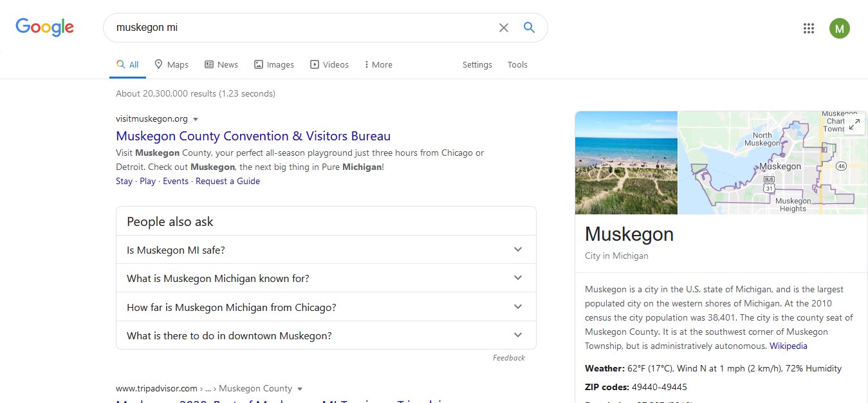
Task: Open the account profile avatar
Action: pyautogui.click(x=839, y=28)
